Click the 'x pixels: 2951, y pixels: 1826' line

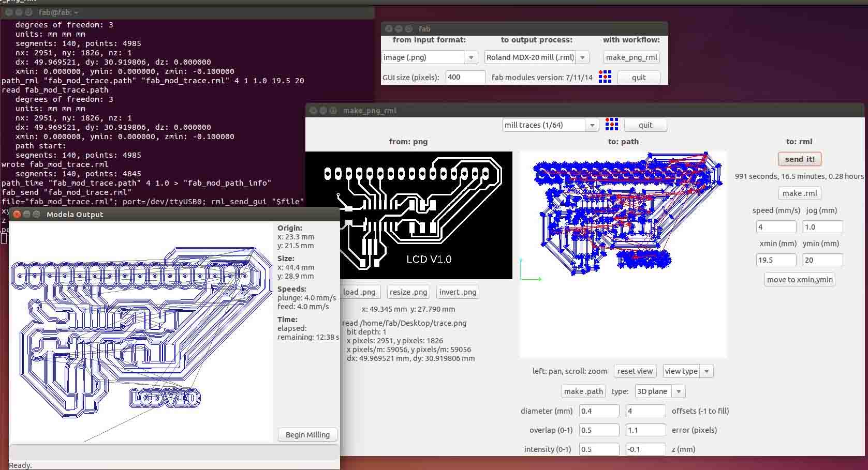click(x=395, y=341)
